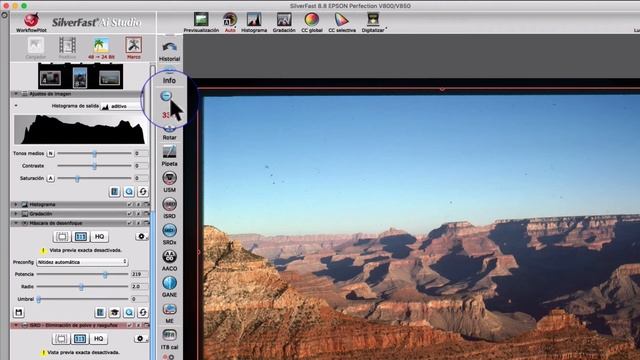Collapse the iSRD dust and scratch panel
Image resolution: width=640 pixels, height=360 pixels.
point(16,326)
